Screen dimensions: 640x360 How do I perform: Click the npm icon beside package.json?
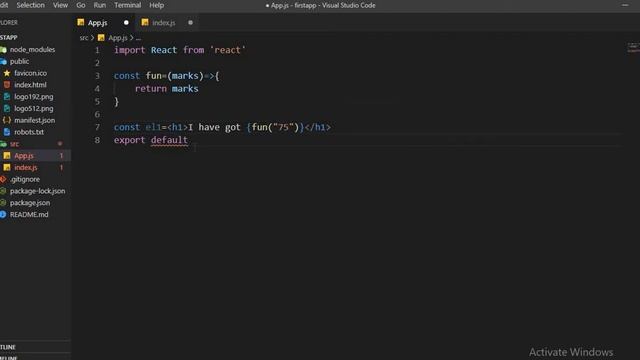(3, 203)
